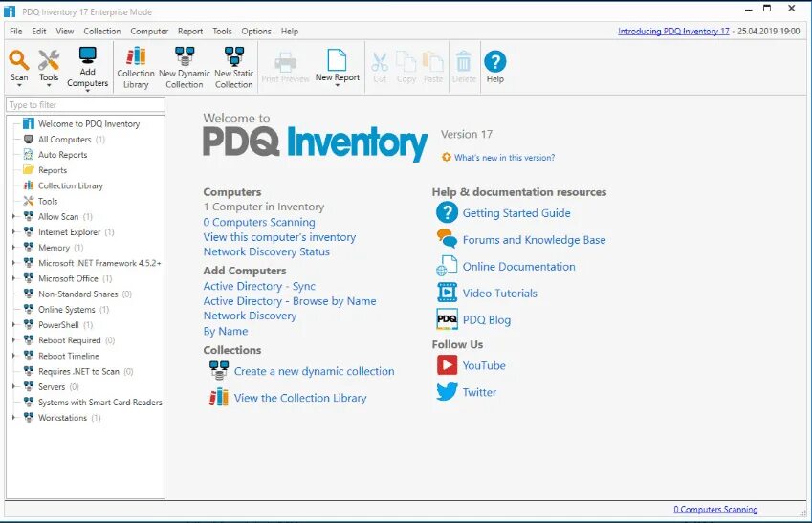The image size is (812, 523).
Task: Open Introducing PDQ Inventory 17 link
Action: coord(673,31)
